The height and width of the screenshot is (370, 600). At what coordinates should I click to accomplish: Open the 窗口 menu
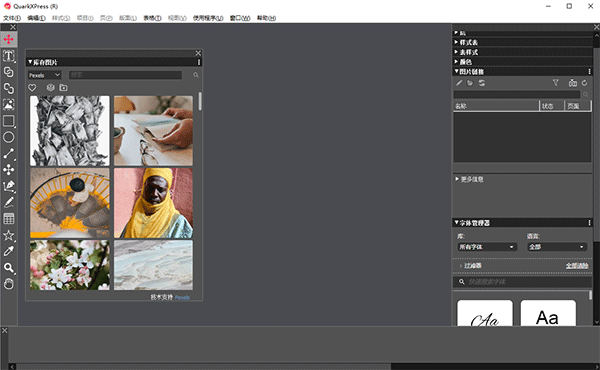[240, 18]
